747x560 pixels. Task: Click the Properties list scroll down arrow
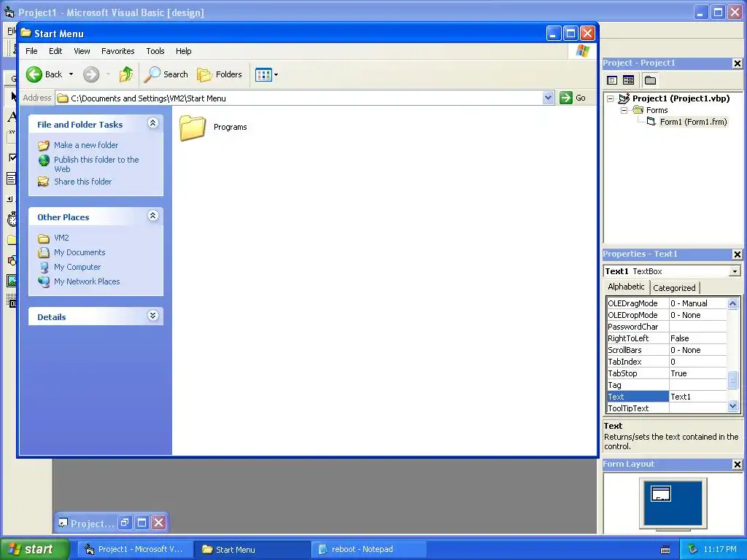732,406
